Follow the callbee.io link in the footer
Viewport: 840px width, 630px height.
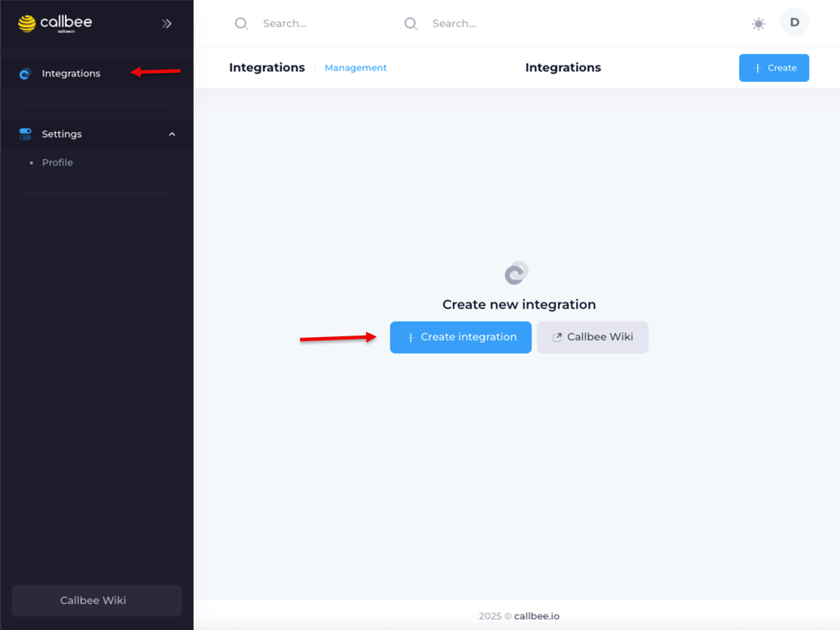tap(536, 616)
